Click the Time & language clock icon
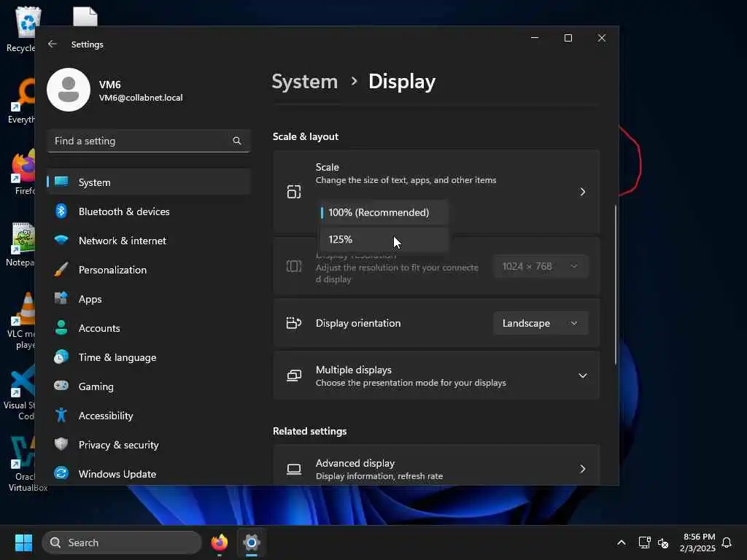Viewport: 747px width, 560px height. pos(61,357)
